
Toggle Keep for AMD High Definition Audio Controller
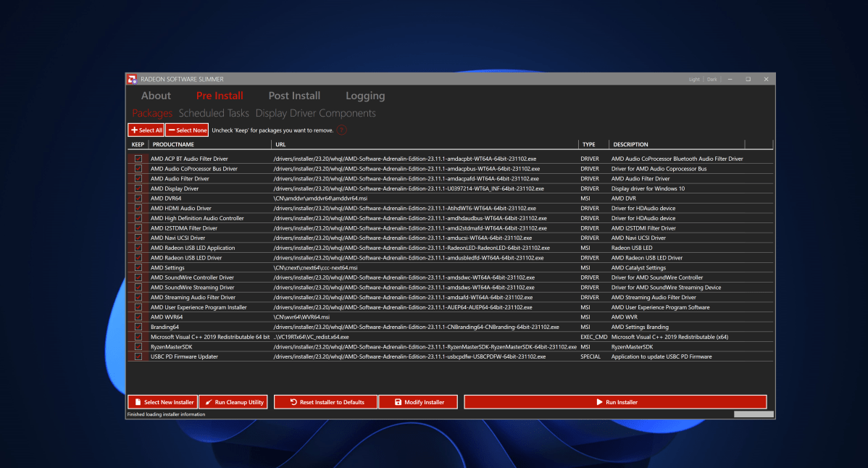pyautogui.click(x=138, y=218)
